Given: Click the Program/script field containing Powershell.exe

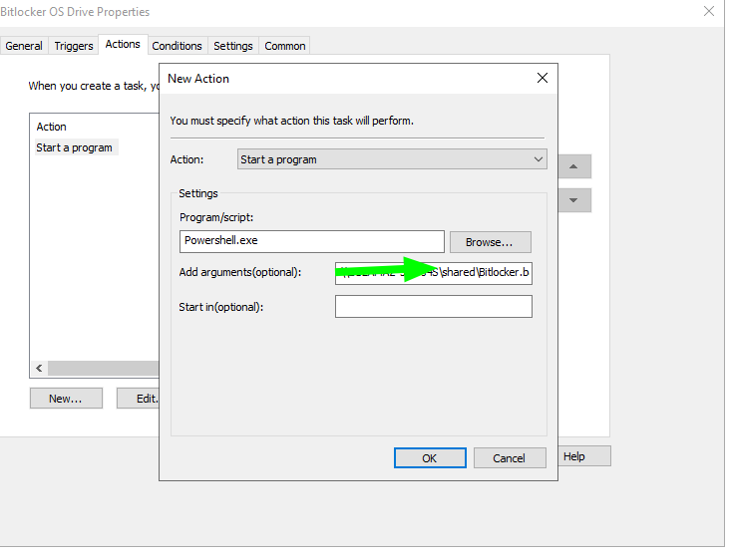Looking at the screenshot, I should pos(311,241).
